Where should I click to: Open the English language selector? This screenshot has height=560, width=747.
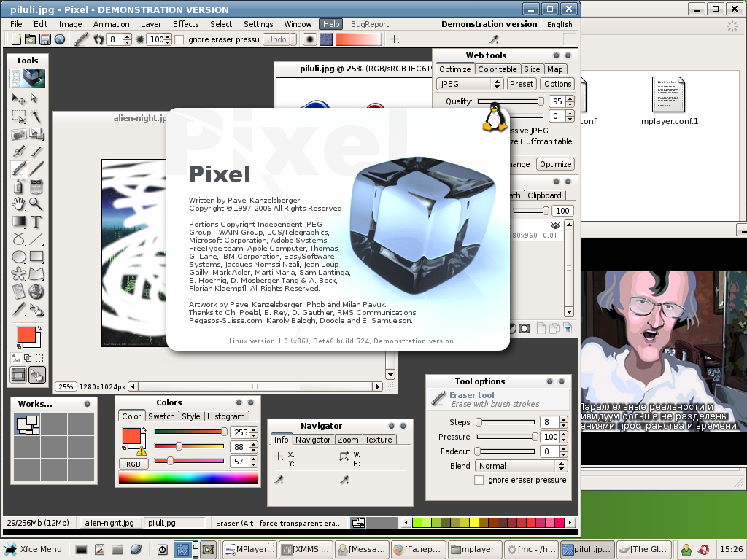click(x=560, y=24)
